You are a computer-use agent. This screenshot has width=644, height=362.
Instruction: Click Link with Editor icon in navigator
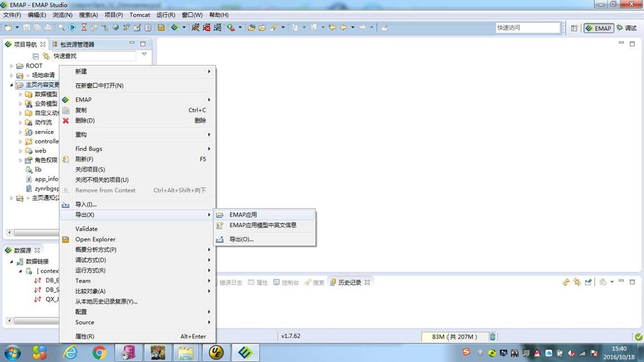(46, 56)
